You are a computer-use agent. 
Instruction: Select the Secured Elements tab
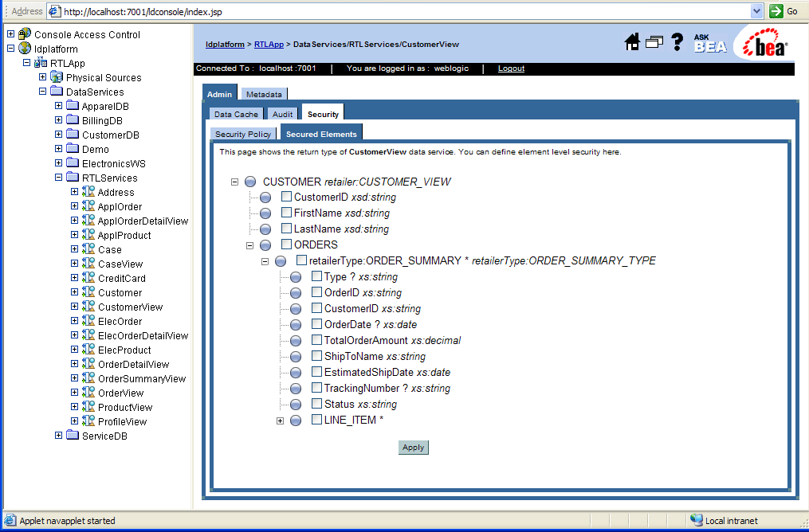[321, 133]
